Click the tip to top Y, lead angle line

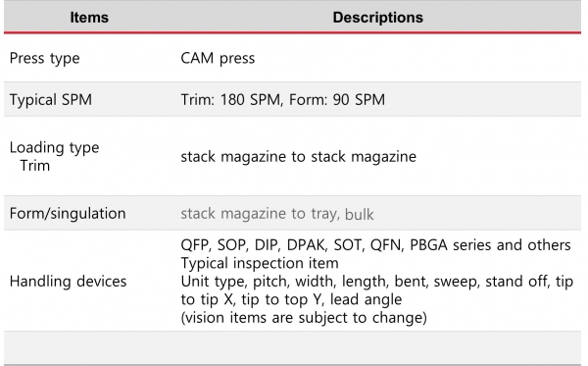click(x=291, y=299)
